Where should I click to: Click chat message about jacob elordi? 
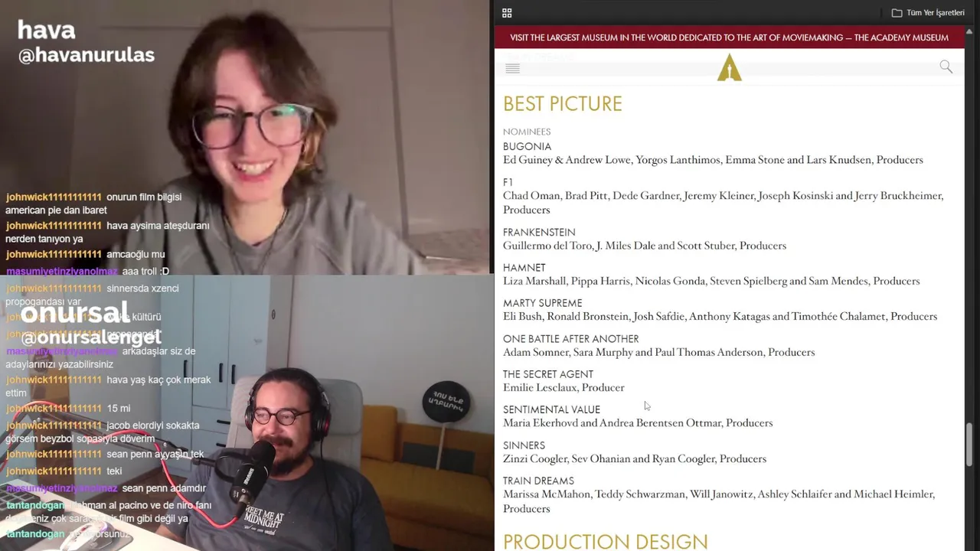tap(103, 432)
